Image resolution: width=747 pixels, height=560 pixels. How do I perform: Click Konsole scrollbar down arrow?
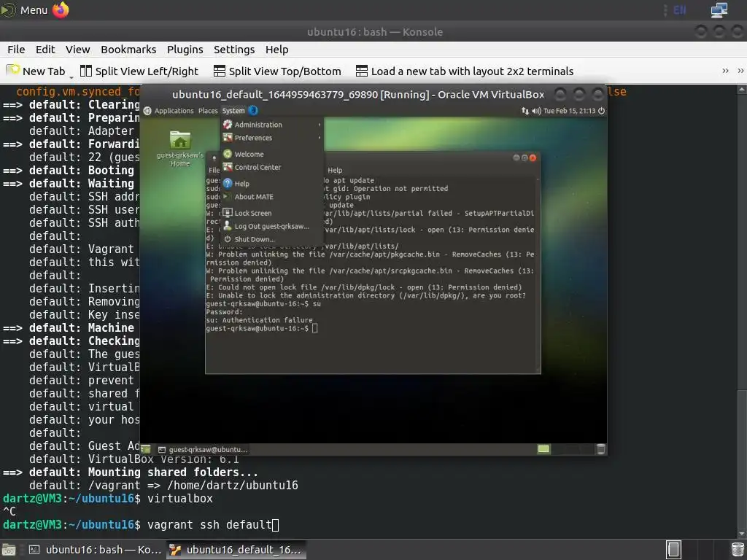(742, 534)
